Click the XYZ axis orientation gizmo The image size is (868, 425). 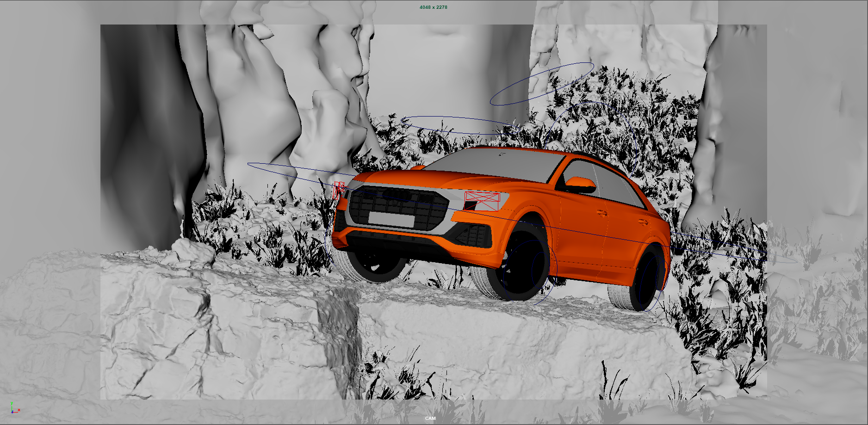point(14,408)
